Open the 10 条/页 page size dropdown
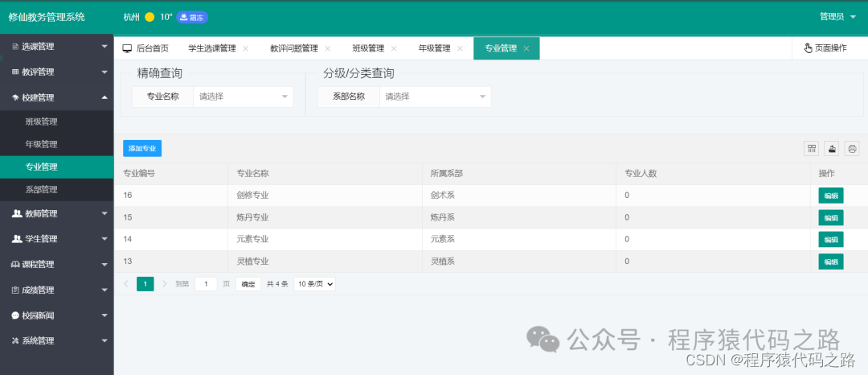 [314, 284]
